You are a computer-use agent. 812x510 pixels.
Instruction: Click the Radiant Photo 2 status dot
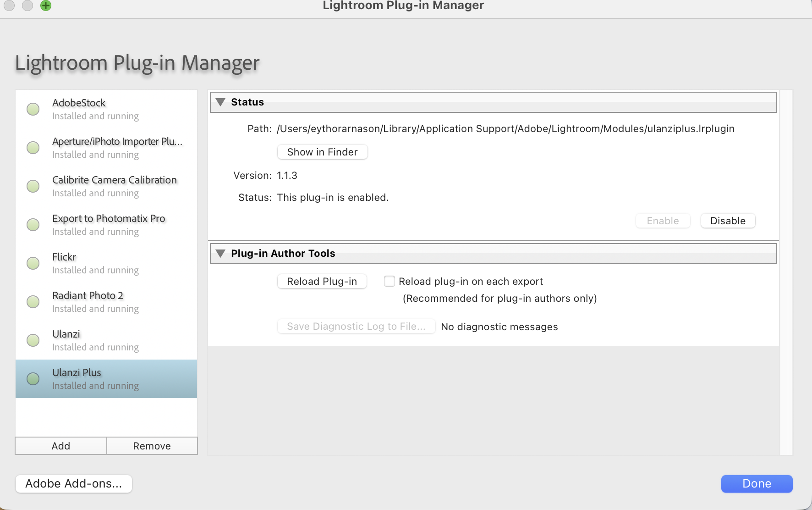click(x=33, y=302)
